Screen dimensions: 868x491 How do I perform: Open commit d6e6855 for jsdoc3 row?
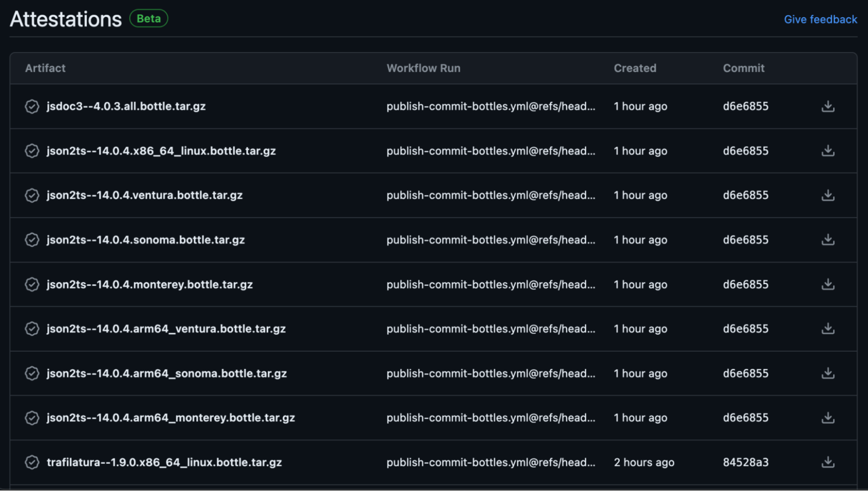745,106
